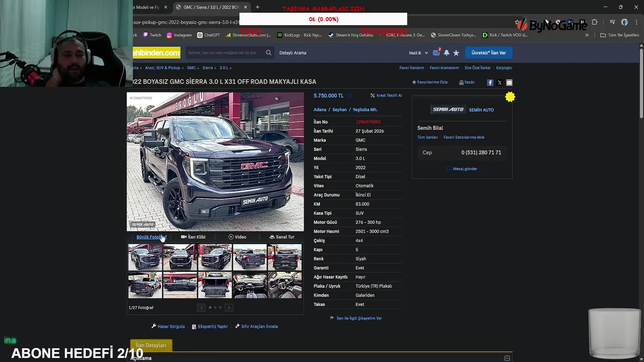Open the Karşılaştır compare link
Image resolution: width=644 pixels, height=362 pixels.
504,68
